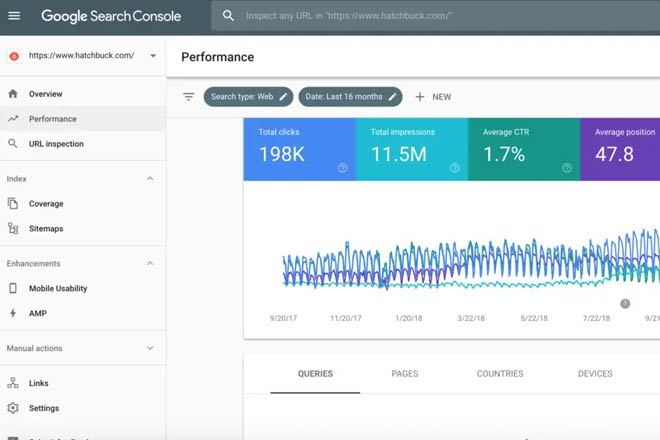Click the Coverage pages icon
This screenshot has height=440, width=660.
click(13, 203)
